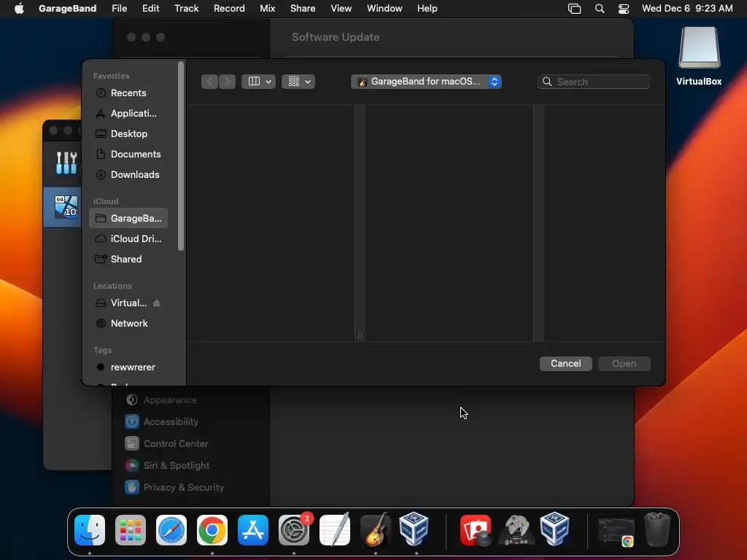The width and height of the screenshot is (747, 560).
Task: Cancel the open file dialog
Action: [x=565, y=363]
